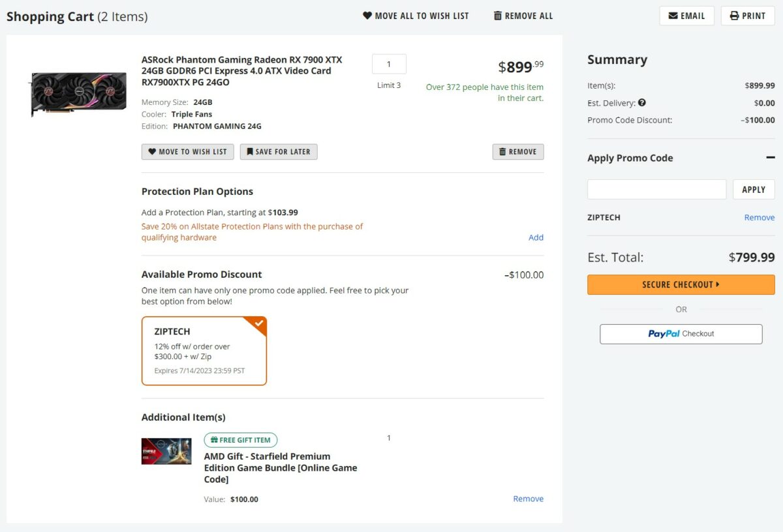Click the Secure Checkout button

pyautogui.click(x=681, y=285)
